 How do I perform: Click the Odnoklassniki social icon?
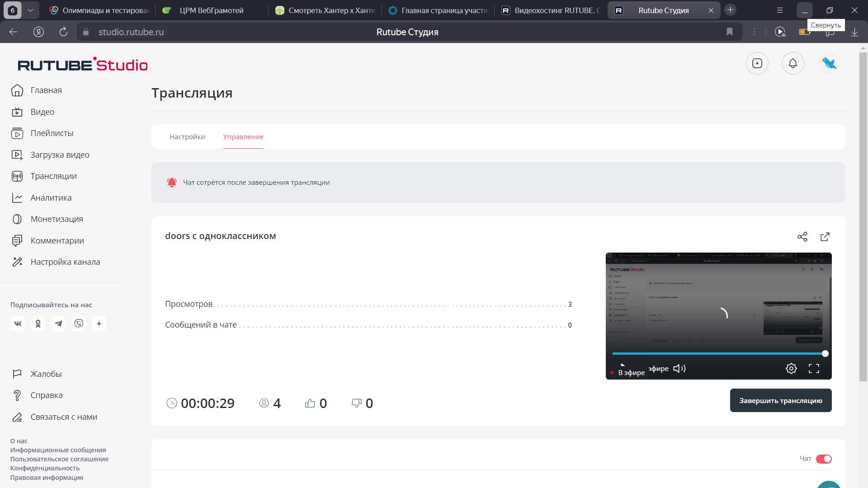38,324
